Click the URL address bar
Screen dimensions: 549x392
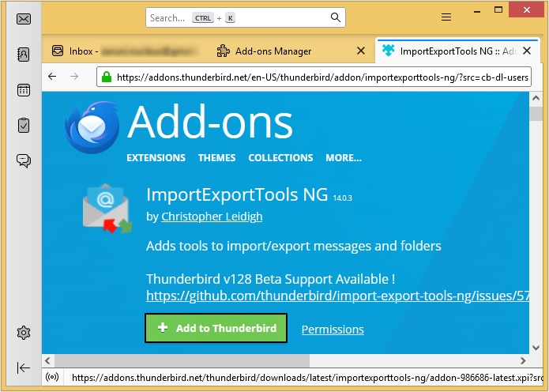coord(314,77)
